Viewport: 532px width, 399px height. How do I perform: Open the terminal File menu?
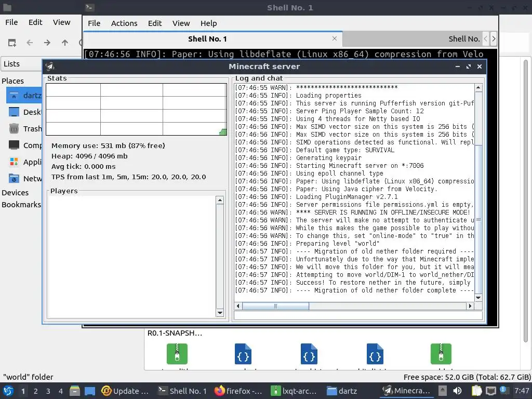coord(94,23)
